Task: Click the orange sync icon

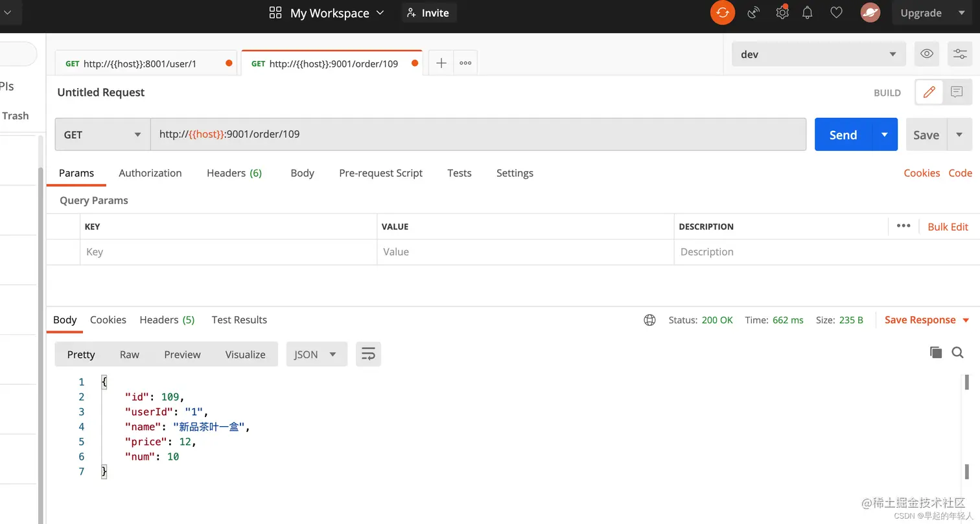Action: tap(723, 12)
